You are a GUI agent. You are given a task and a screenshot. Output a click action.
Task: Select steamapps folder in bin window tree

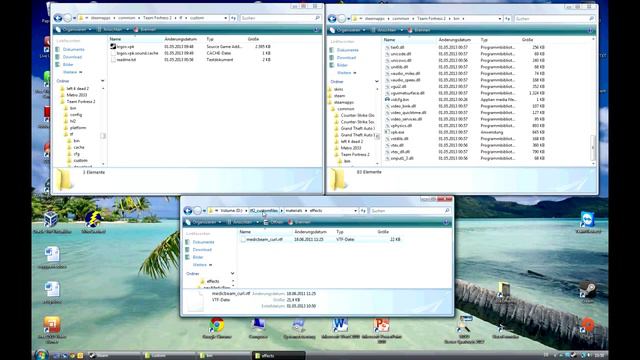pos(344,102)
